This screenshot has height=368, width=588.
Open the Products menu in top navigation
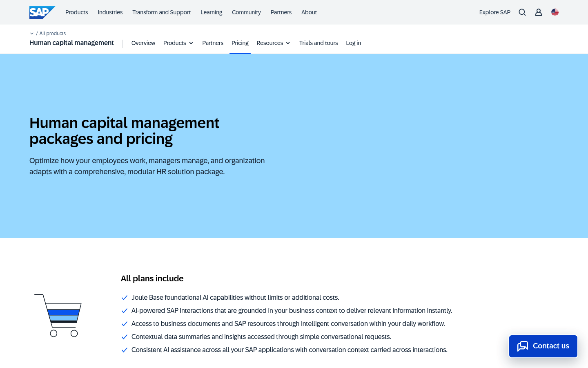77,12
